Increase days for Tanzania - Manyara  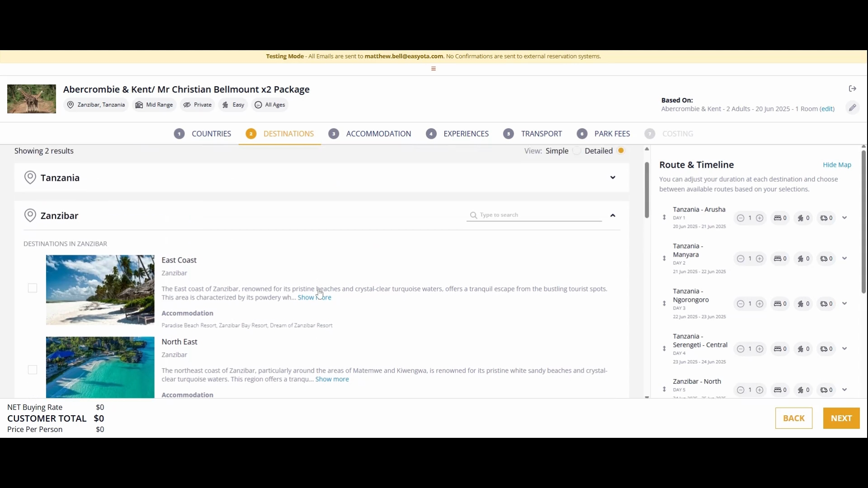point(760,259)
